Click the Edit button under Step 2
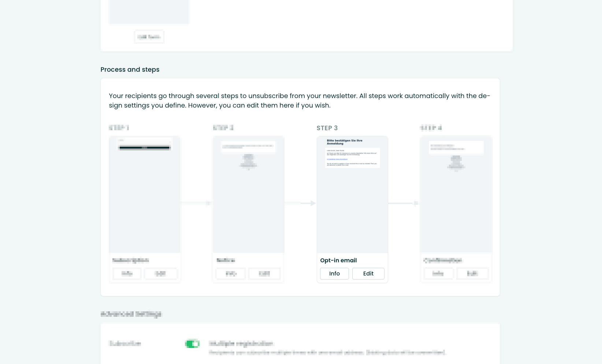602x364 pixels. [264, 274]
